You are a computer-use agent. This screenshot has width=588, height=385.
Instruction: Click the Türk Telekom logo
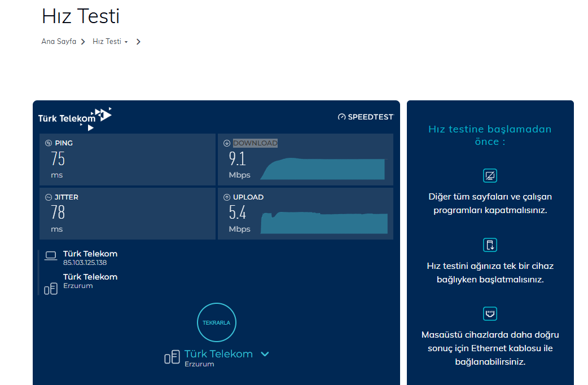coord(75,119)
